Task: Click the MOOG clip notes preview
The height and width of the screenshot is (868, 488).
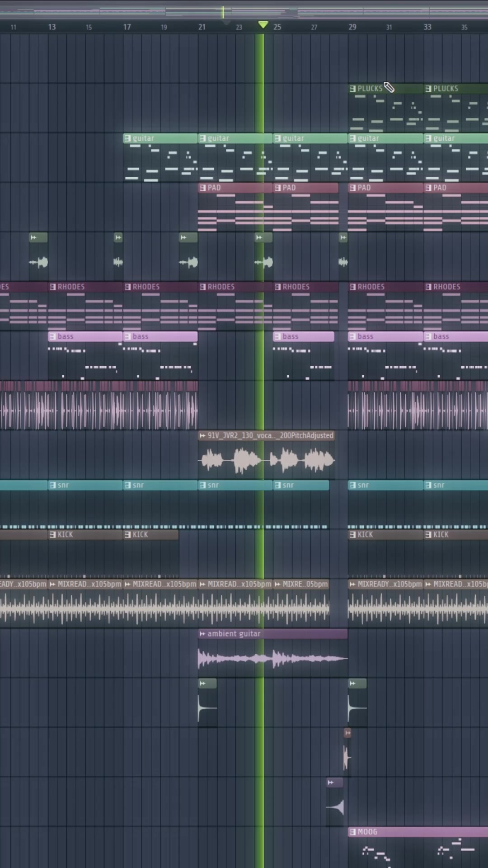Action: pos(418,852)
